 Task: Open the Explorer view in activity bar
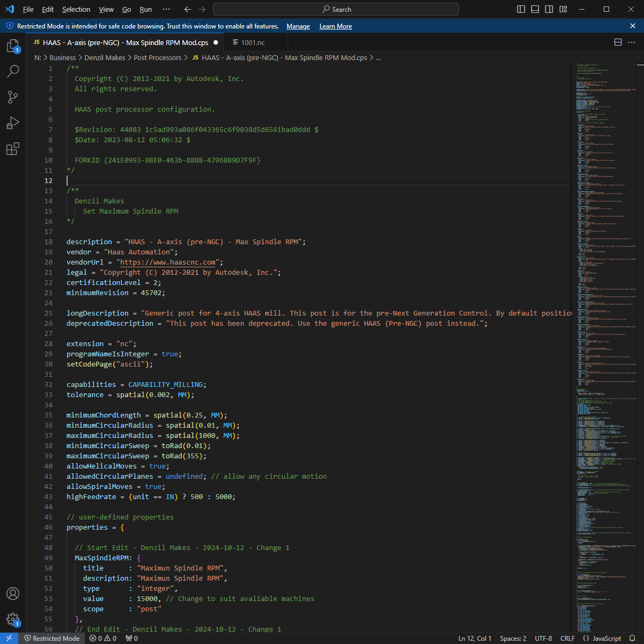[12, 46]
